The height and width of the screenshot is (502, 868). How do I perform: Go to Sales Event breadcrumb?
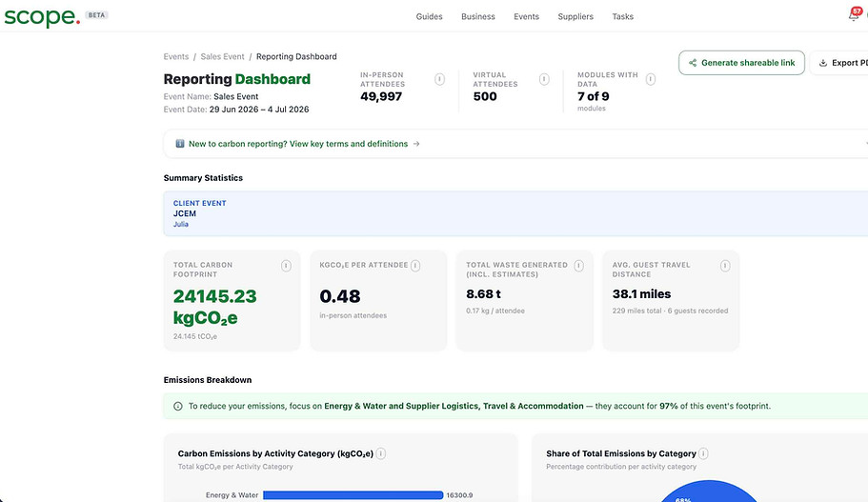pos(222,56)
